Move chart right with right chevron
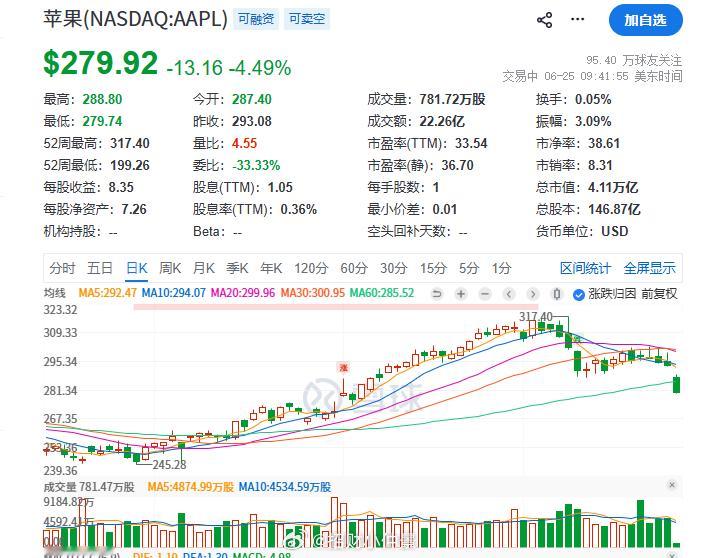 (x=533, y=294)
